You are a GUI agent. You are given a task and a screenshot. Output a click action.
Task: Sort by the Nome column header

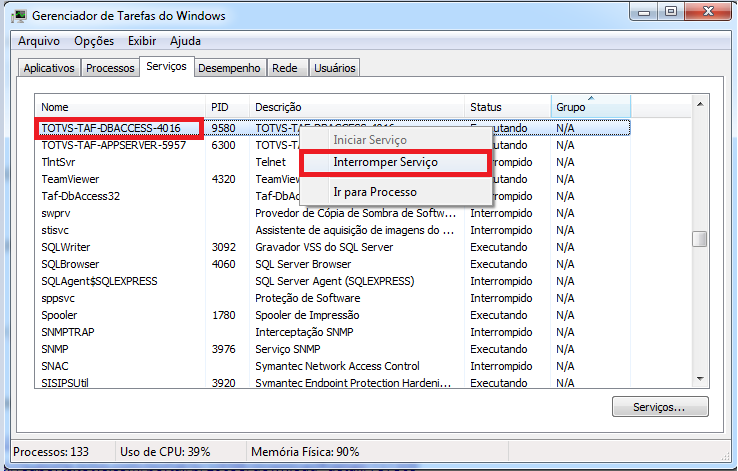coord(120,107)
